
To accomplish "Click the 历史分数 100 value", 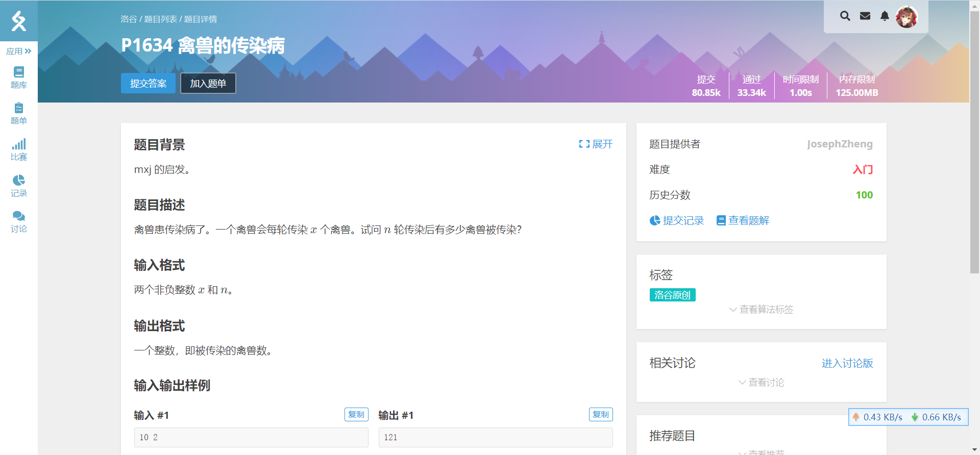I will point(864,195).
